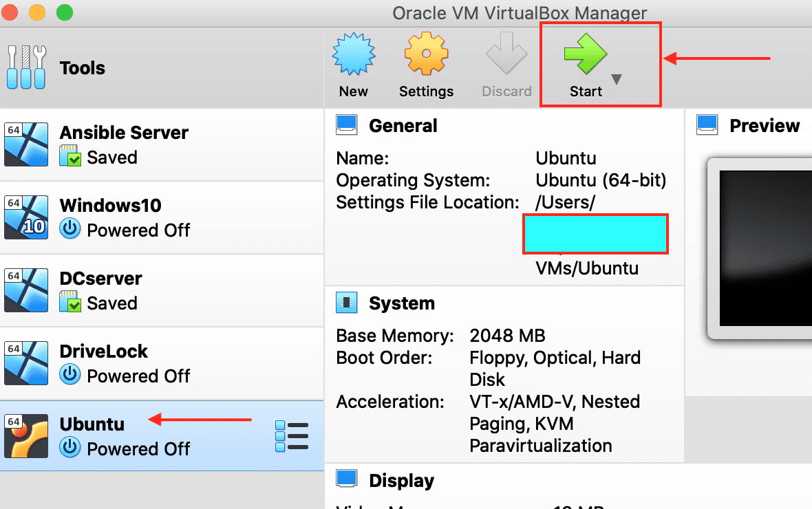This screenshot has height=509, width=812.
Task: Maximize the window with green button
Action: [64, 12]
